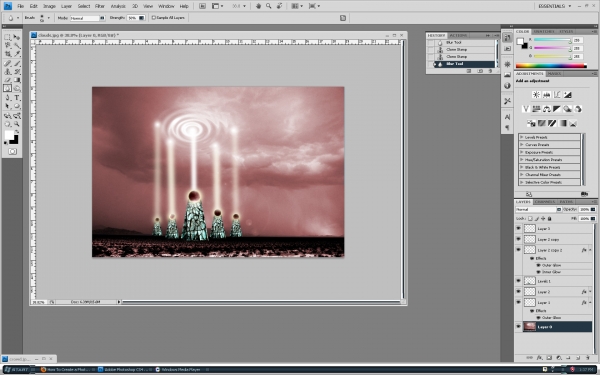Add a Brightness/Contrast adjustment
Image resolution: width=600 pixels, height=375 pixels.
coord(536,95)
